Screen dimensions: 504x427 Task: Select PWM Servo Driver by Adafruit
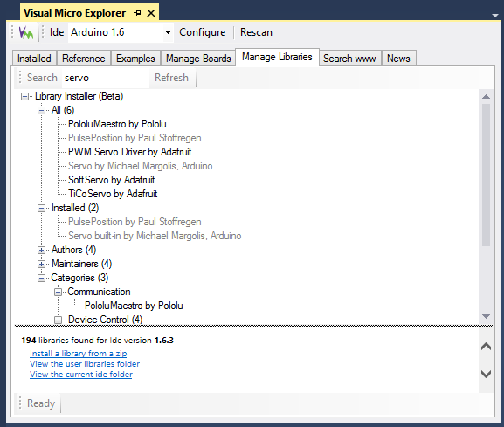click(x=130, y=152)
